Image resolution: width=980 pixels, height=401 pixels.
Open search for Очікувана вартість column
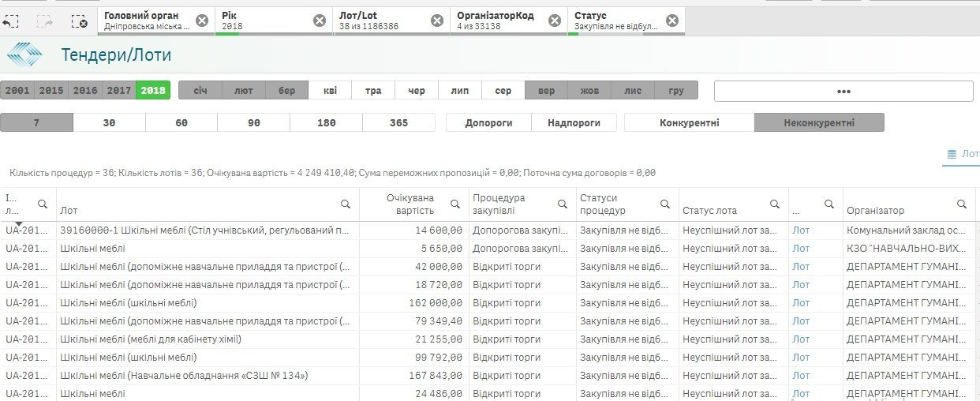[454, 204]
